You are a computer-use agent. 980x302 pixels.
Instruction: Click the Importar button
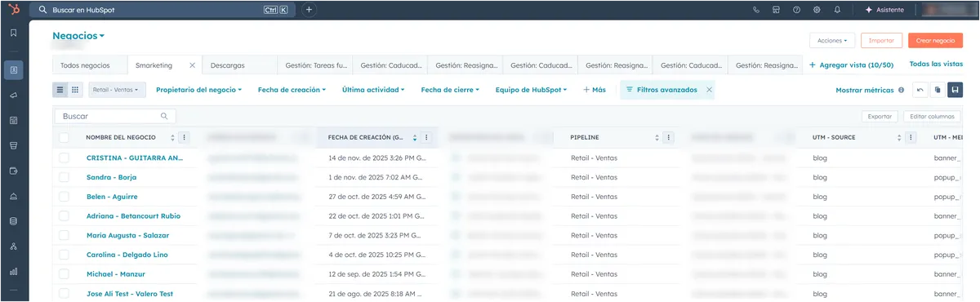coord(881,40)
